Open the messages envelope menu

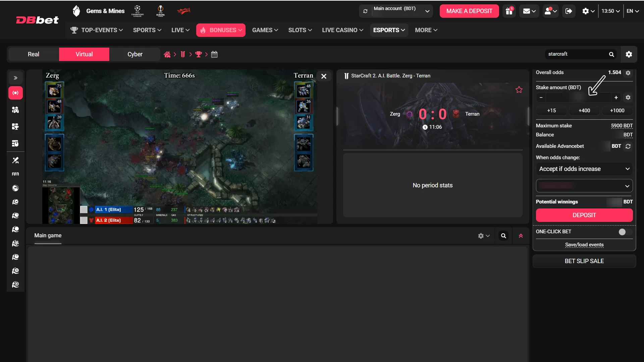(529, 11)
